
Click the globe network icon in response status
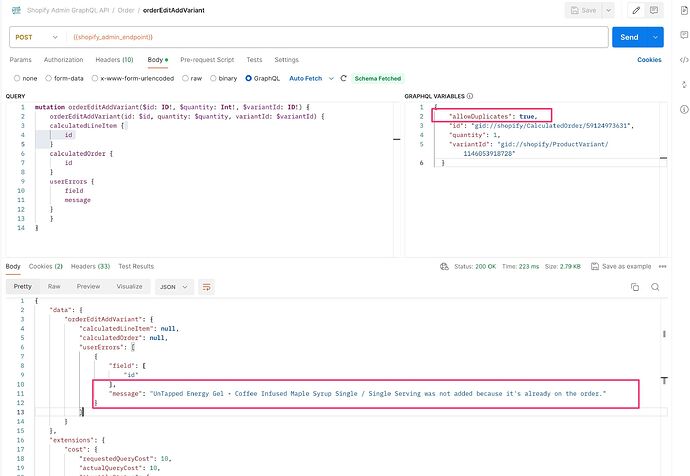pos(444,266)
